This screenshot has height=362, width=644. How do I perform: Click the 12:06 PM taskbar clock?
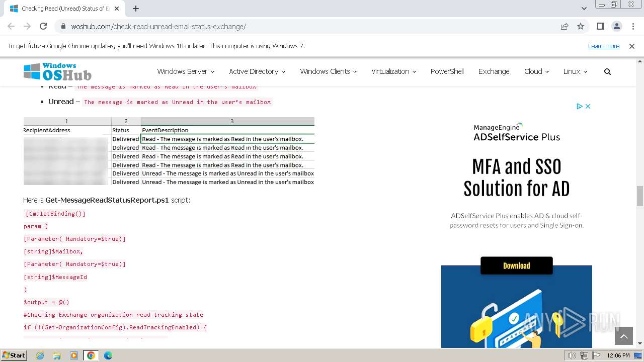618,355
